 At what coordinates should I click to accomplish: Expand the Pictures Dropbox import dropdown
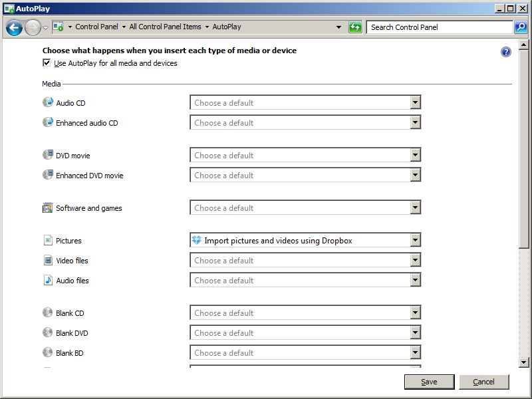pyautogui.click(x=415, y=240)
